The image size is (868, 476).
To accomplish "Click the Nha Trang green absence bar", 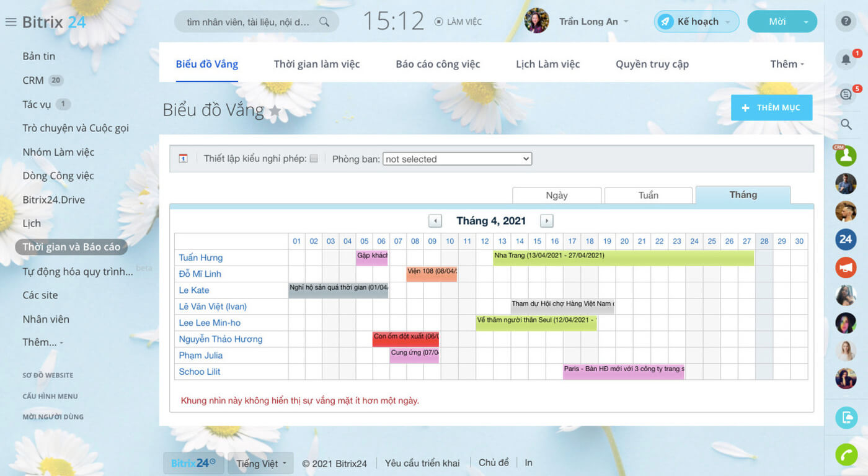I will (624, 258).
